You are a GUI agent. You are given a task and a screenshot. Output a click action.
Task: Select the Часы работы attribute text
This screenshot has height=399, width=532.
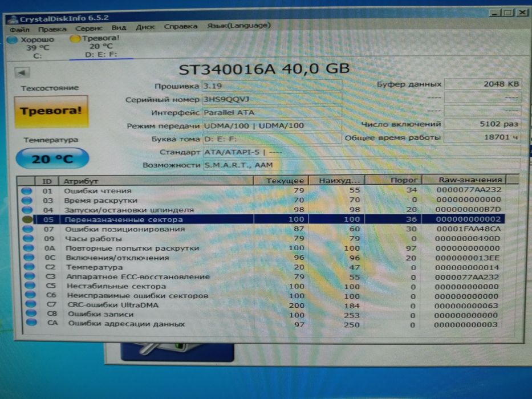pos(94,238)
